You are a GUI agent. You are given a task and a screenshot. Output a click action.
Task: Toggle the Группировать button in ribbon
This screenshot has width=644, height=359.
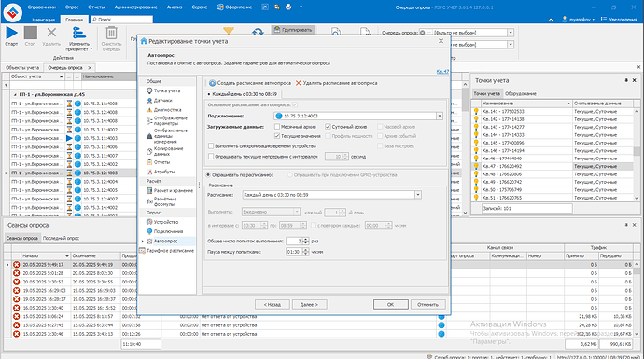[293, 30]
